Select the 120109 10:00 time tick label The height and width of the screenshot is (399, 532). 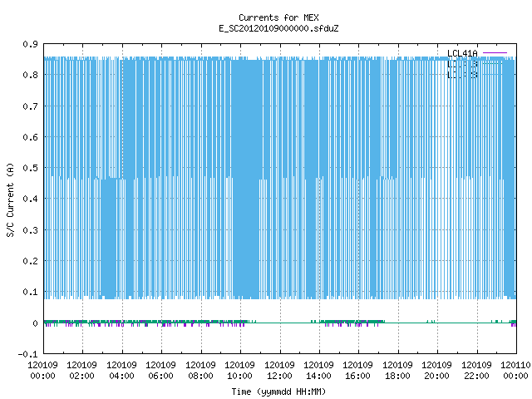tap(239, 371)
